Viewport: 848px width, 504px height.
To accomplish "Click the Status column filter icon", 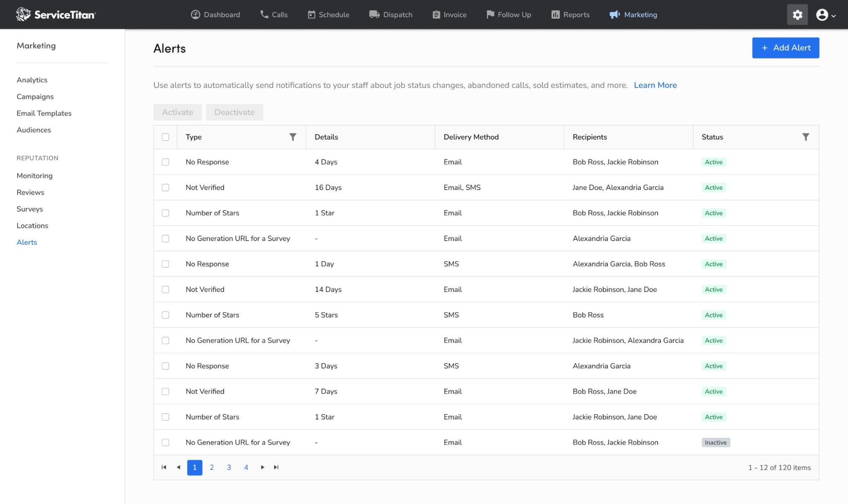I will 806,137.
